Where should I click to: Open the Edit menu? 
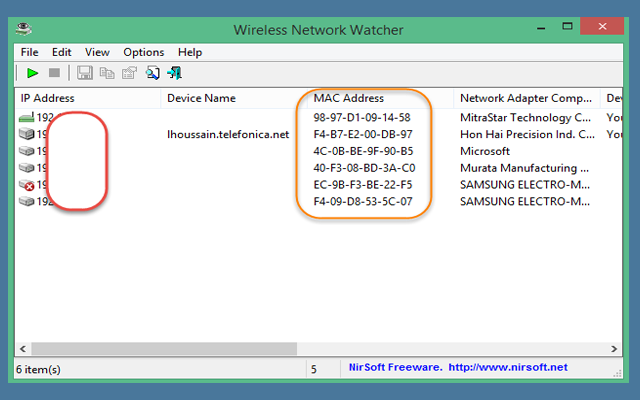62,52
